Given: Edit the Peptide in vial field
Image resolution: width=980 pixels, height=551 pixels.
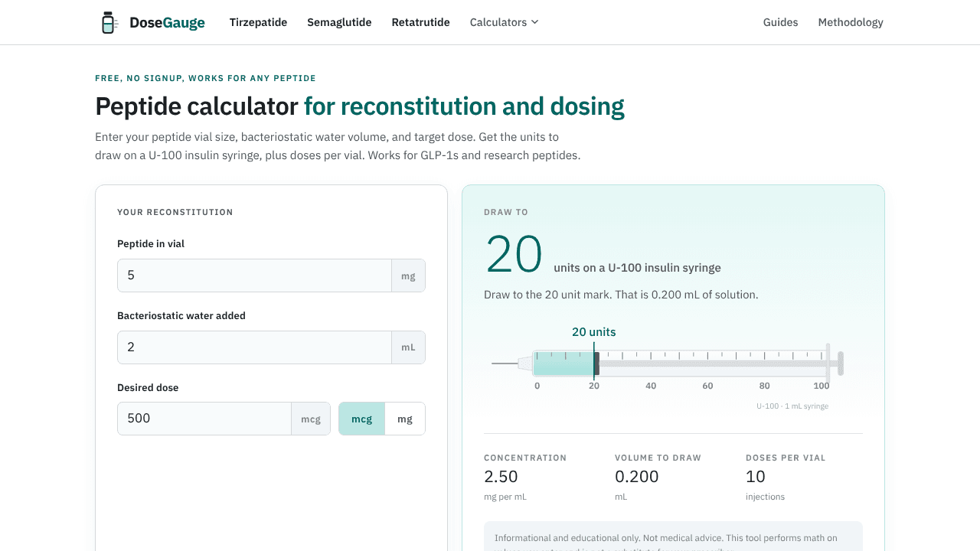Looking at the screenshot, I should pos(254,275).
